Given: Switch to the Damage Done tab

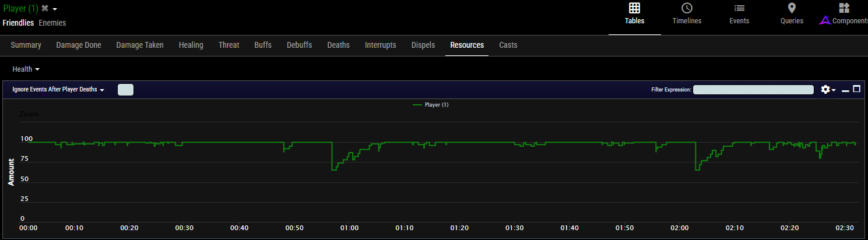Looking at the screenshot, I should (x=79, y=45).
